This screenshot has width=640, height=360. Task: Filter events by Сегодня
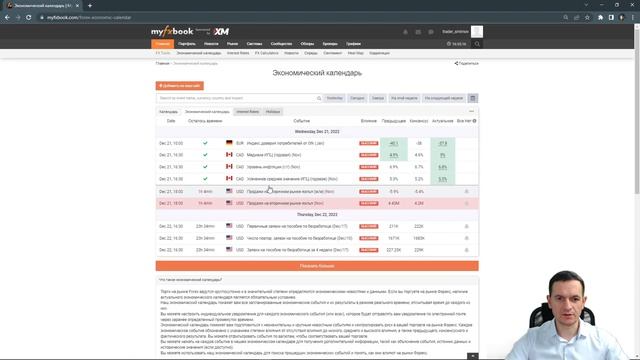click(x=357, y=98)
